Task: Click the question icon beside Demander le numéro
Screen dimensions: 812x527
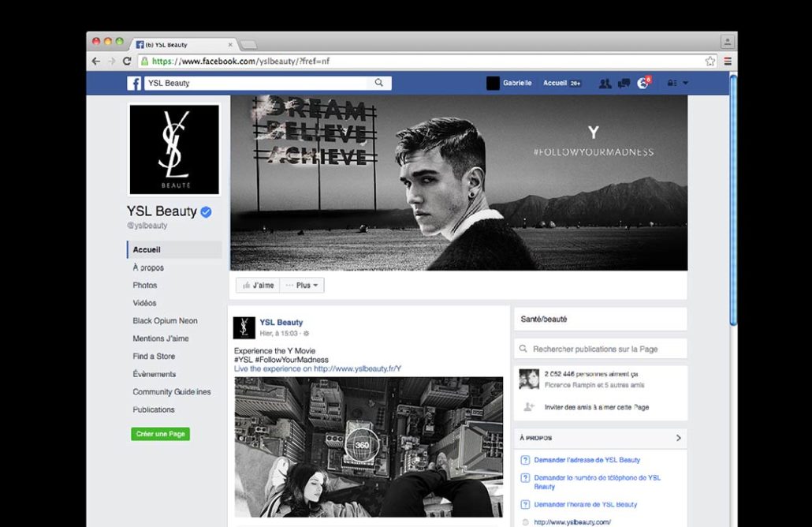Action: (x=525, y=478)
